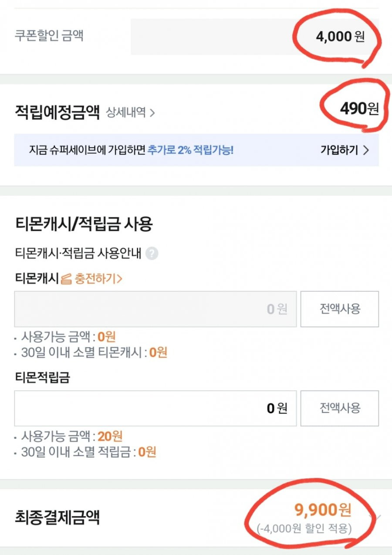392x555 pixels.
Task: Click the disabled 티몬캐시 amount field
Action: [x=155, y=309]
